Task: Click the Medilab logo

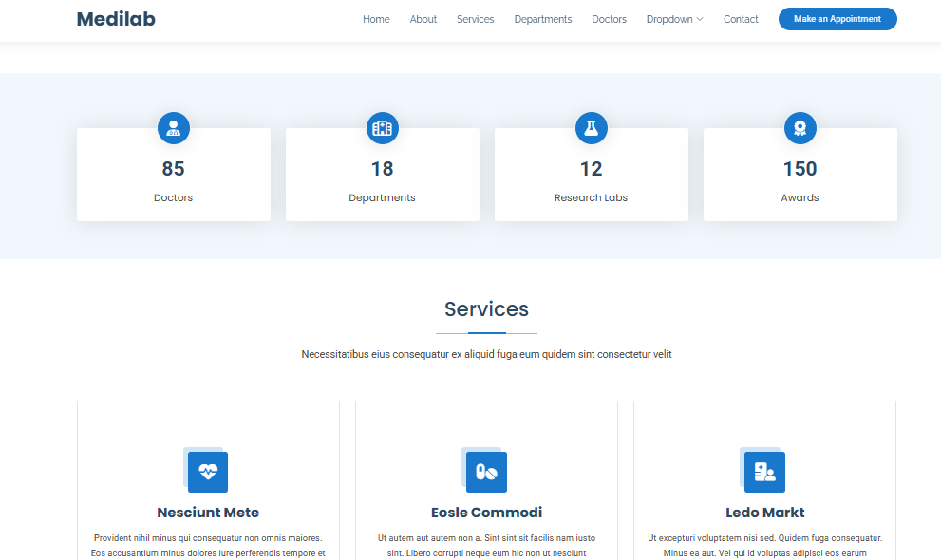Action: (x=116, y=19)
